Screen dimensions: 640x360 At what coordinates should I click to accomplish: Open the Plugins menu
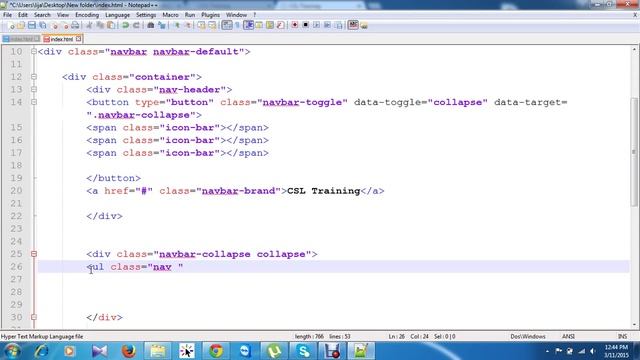(x=211, y=15)
